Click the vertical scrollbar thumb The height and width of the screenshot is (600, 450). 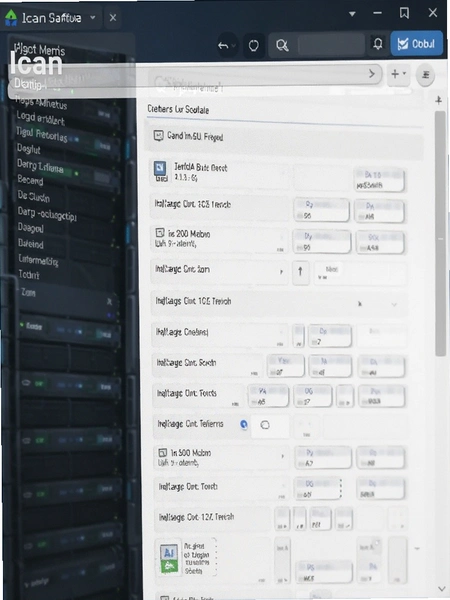tap(440, 233)
